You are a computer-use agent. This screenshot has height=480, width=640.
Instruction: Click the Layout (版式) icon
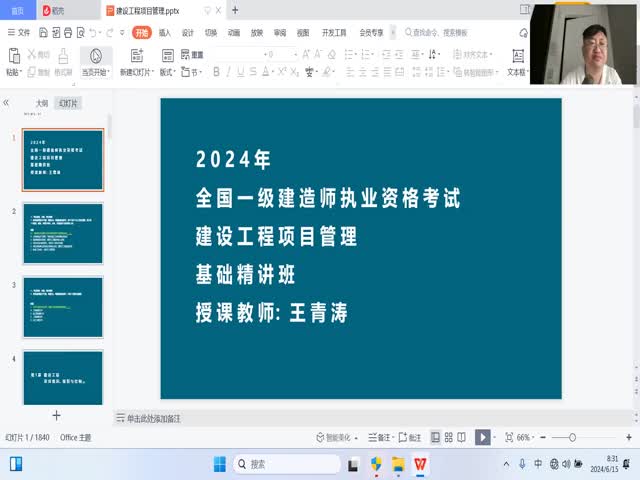pyautogui.click(x=168, y=56)
